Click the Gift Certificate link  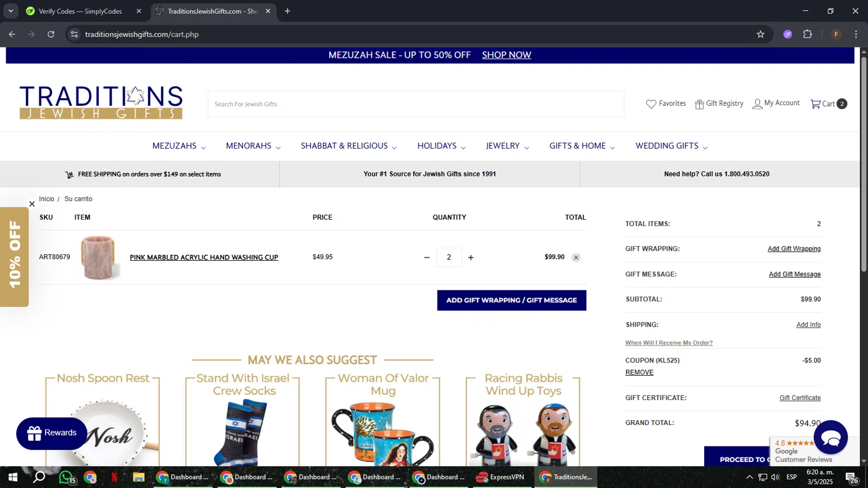pos(800,398)
